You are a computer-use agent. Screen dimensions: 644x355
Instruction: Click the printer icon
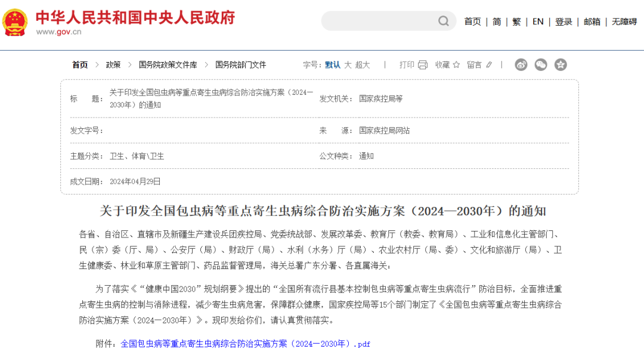coord(423,65)
